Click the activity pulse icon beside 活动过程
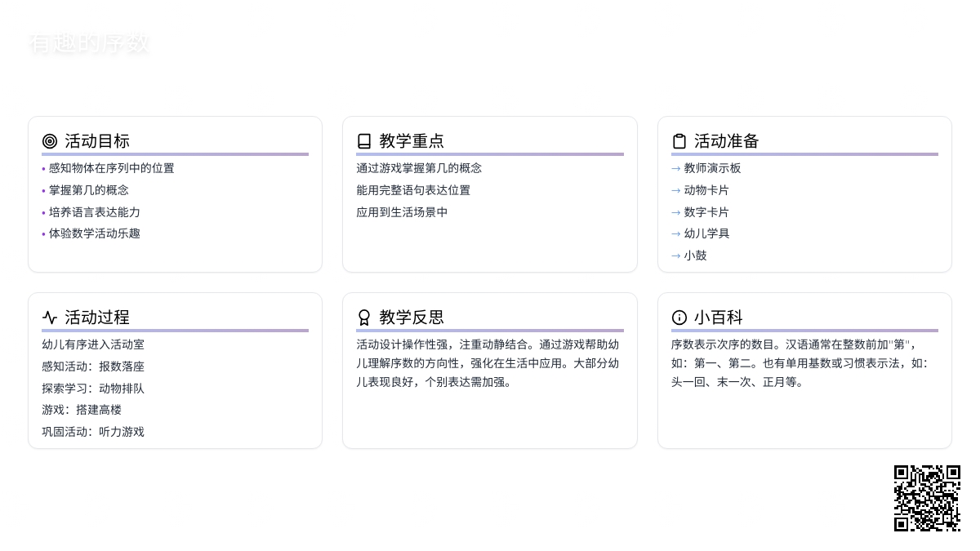980x551 pixels. (x=50, y=318)
